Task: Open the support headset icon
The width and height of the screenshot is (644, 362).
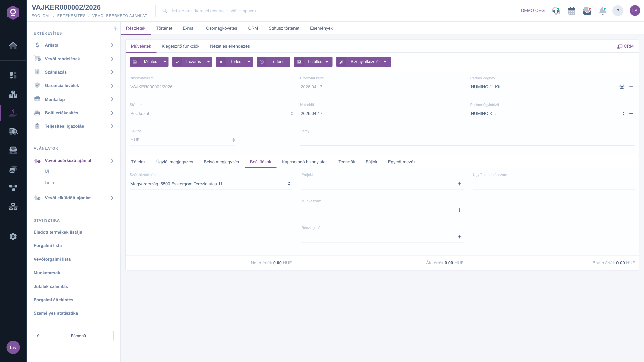Action: (556, 11)
